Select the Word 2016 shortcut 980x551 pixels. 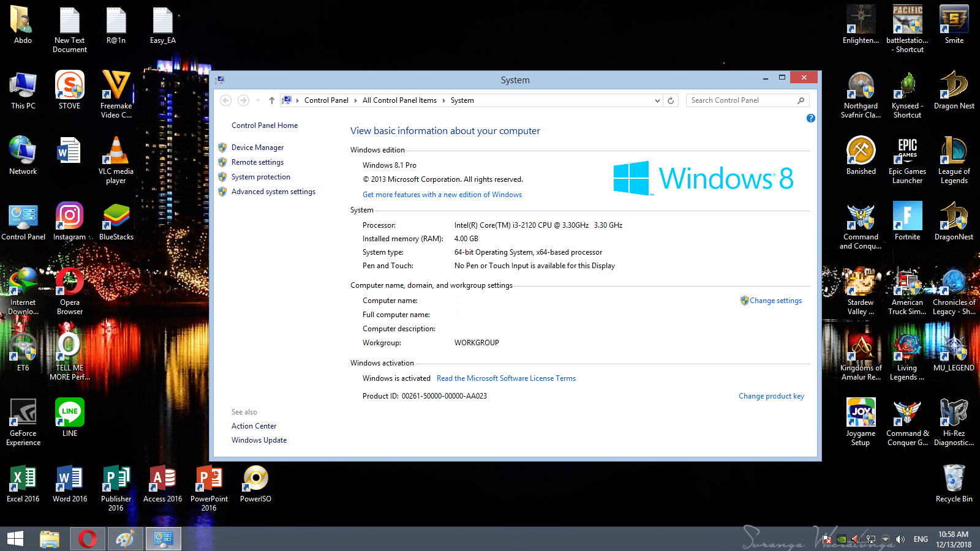pos(70,484)
